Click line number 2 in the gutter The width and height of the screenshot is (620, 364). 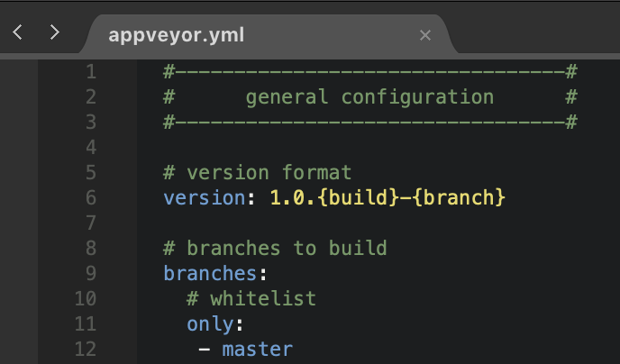[x=91, y=96]
